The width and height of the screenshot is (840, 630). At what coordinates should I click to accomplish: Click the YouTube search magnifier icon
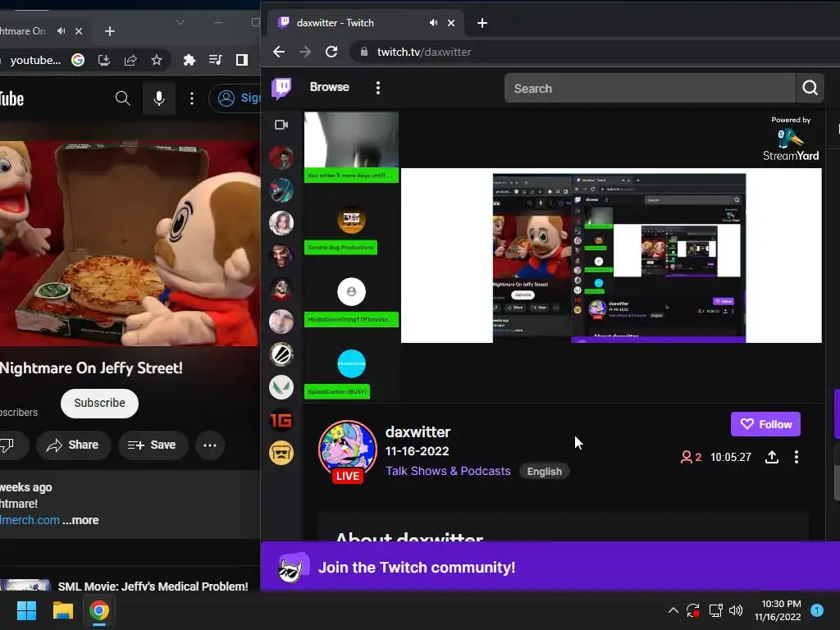[123, 98]
